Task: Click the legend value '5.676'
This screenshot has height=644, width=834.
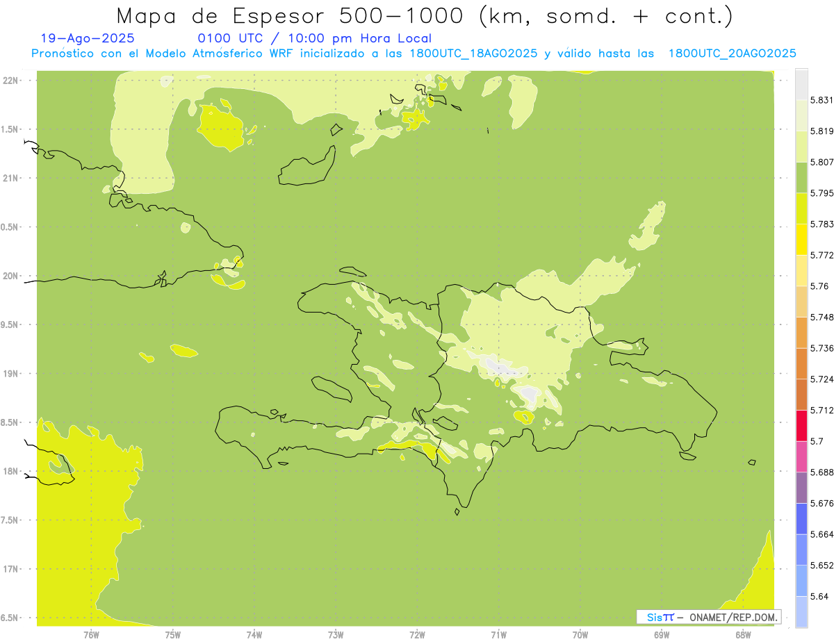Action: coord(822,503)
